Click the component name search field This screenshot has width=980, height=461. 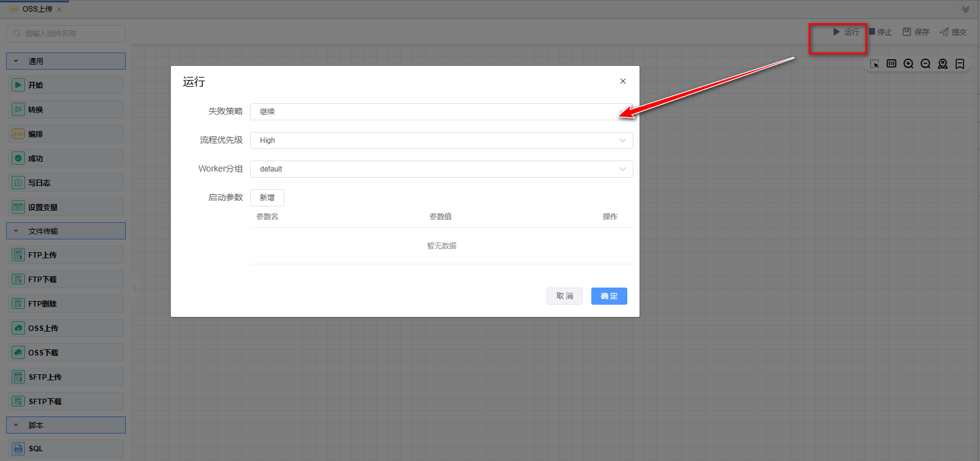[x=66, y=34]
